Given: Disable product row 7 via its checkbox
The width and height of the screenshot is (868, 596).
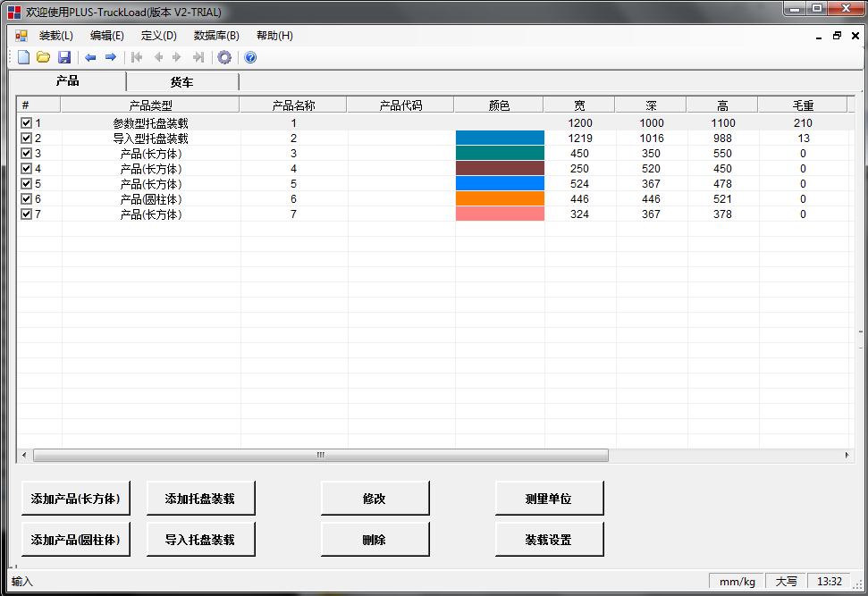Looking at the screenshot, I should coord(26,214).
